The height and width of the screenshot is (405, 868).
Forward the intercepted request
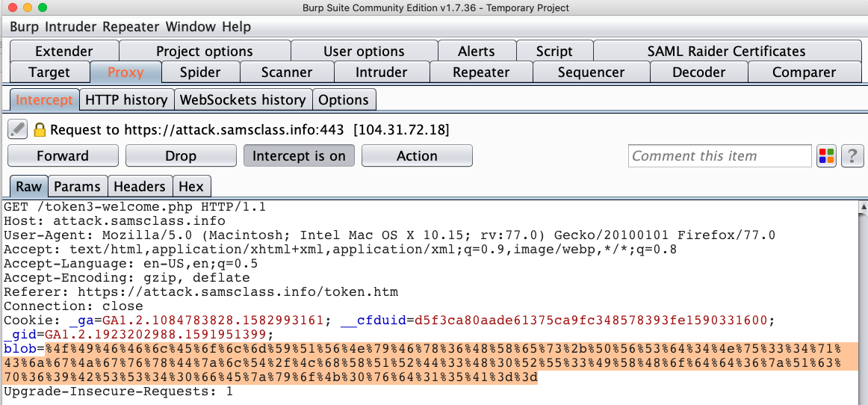(x=63, y=155)
